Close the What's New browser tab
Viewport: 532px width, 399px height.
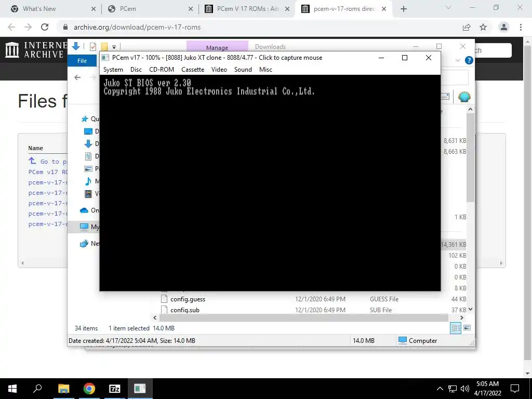[94, 9]
